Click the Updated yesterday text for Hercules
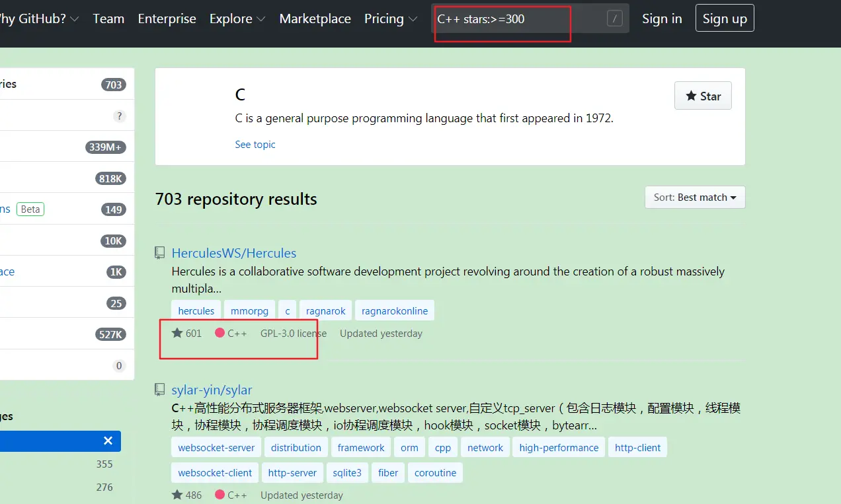Viewport: 841px width, 504px height. pyautogui.click(x=381, y=334)
